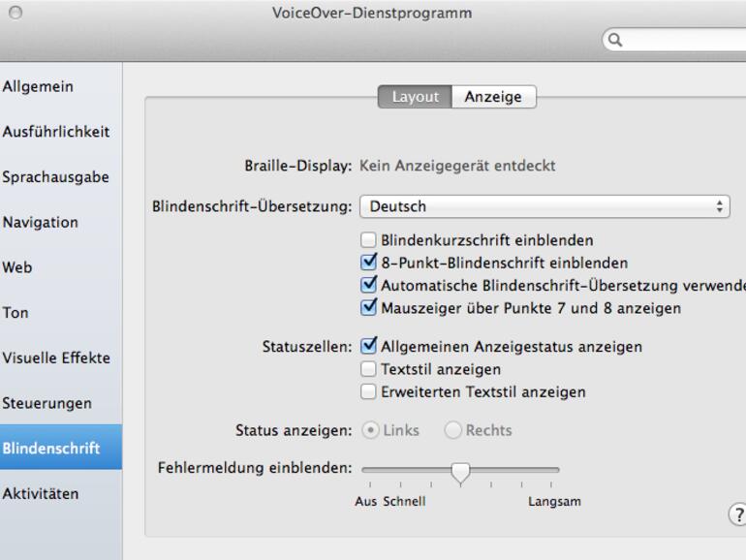The image size is (746, 560).
Task: Select the Links radio button
Action: [x=370, y=430]
